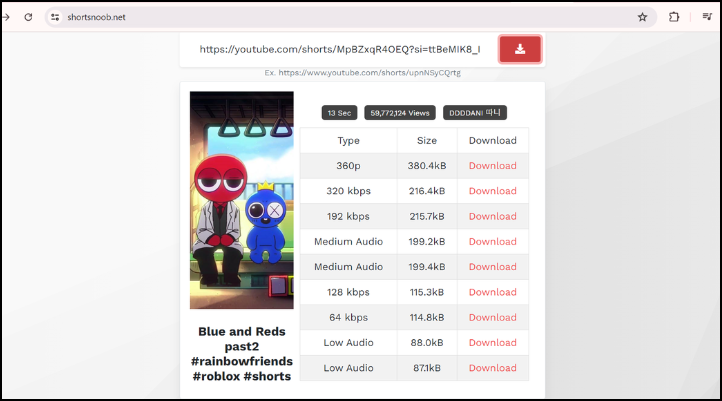The width and height of the screenshot is (722, 401).
Task: Click the 360p type cell
Action: pos(349,166)
